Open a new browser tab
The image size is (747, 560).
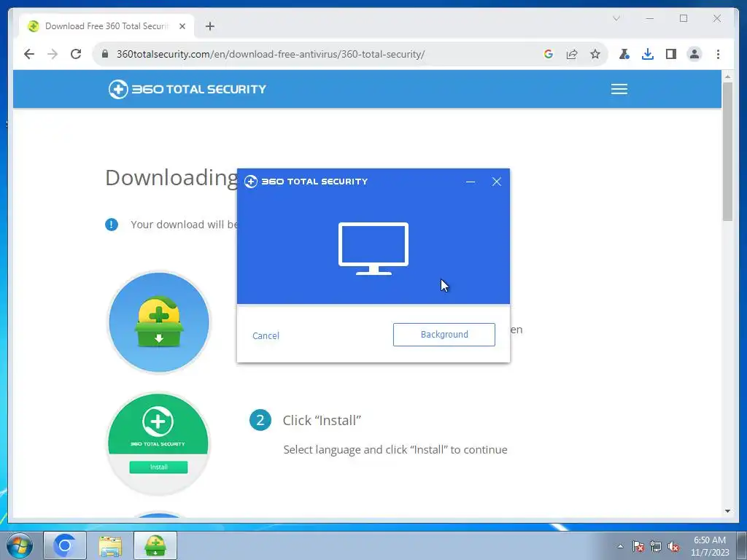point(209,26)
